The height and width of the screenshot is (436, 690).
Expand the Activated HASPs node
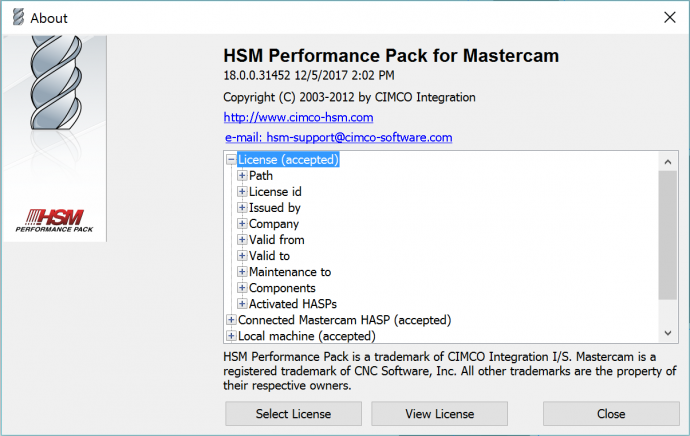[x=242, y=304]
